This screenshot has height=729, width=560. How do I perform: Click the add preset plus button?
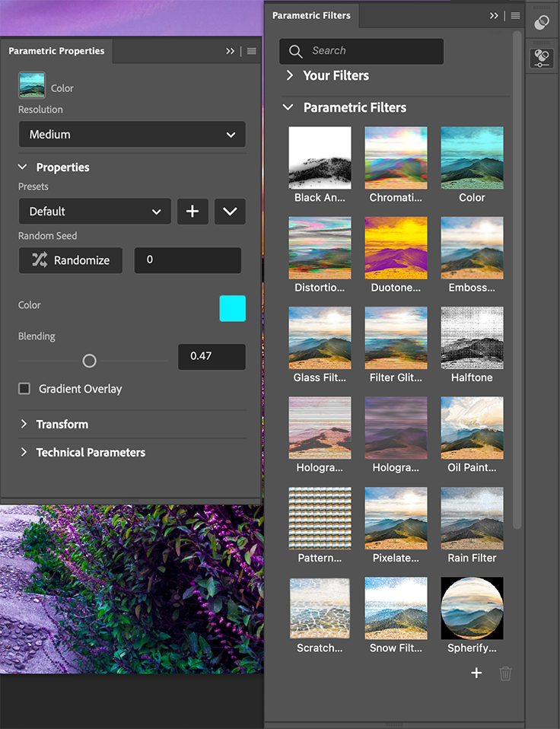coord(192,212)
